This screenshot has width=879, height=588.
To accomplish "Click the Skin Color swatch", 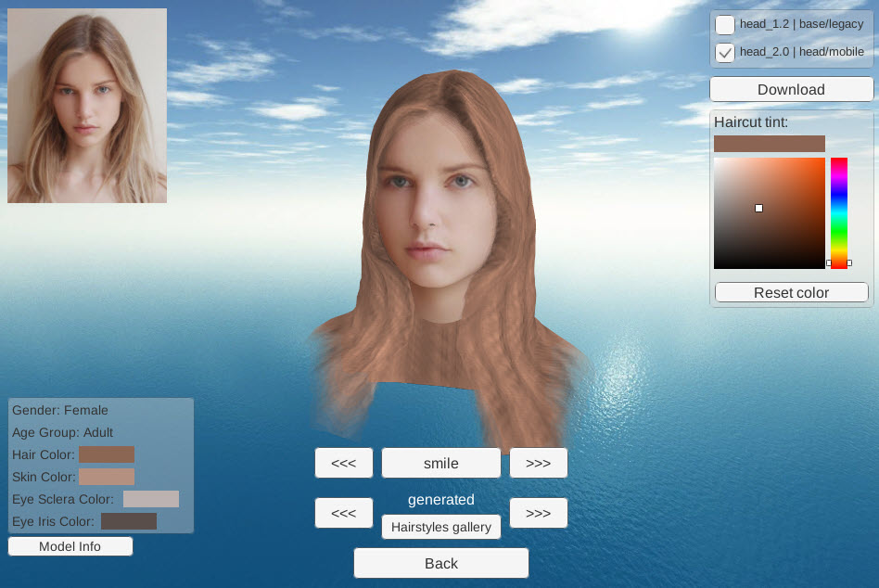I will 107,477.
